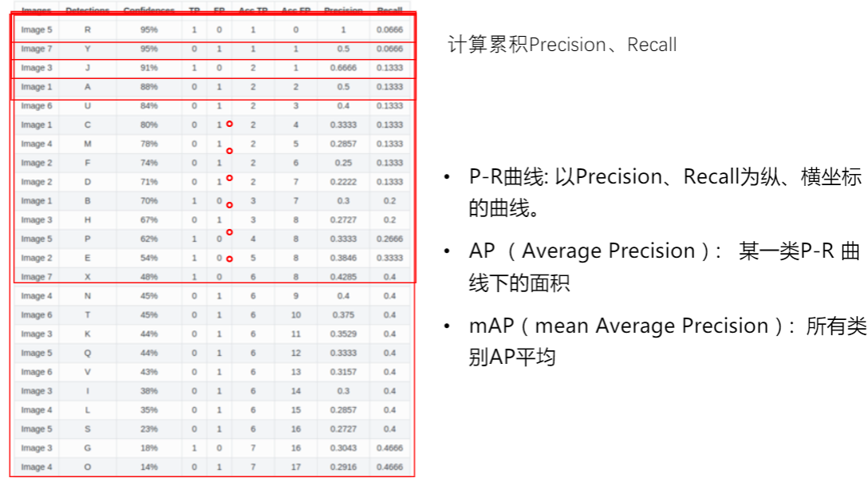Select the Confidences column header
The width and height of the screenshot is (868, 478).
click(149, 10)
